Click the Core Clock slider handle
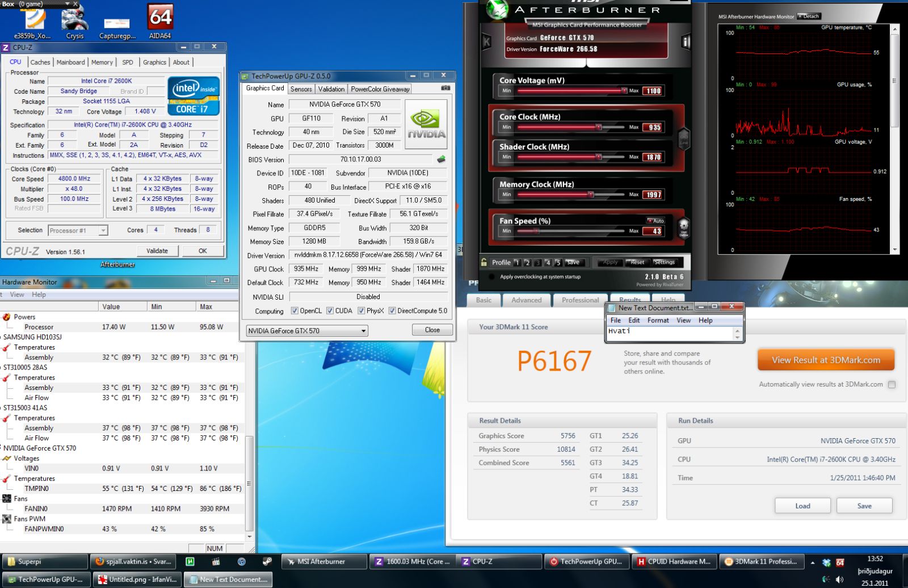Viewport: 908px width, 588px height. point(598,127)
